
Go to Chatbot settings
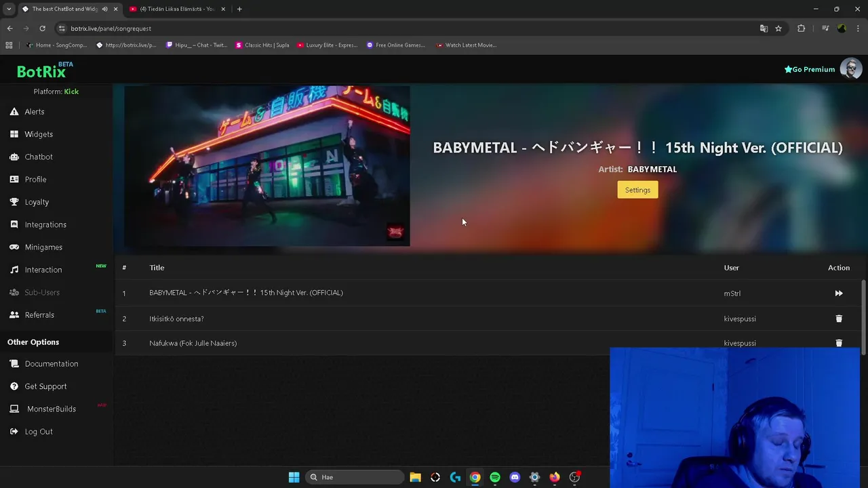pos(39,157)
